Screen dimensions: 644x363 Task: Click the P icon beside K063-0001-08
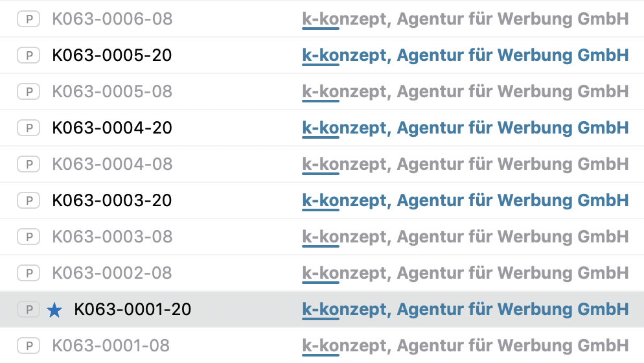tap(29, 346)
